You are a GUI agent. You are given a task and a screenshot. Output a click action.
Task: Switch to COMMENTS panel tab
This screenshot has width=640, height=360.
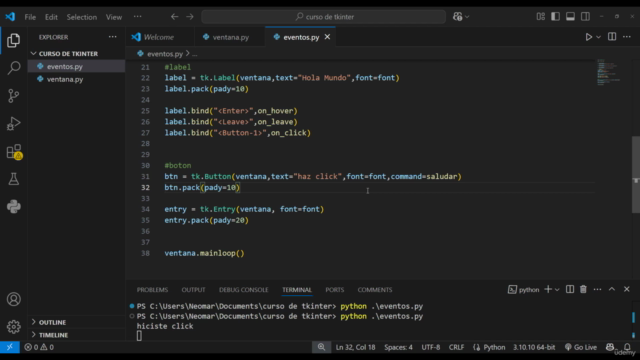click(x=375, y=290)
